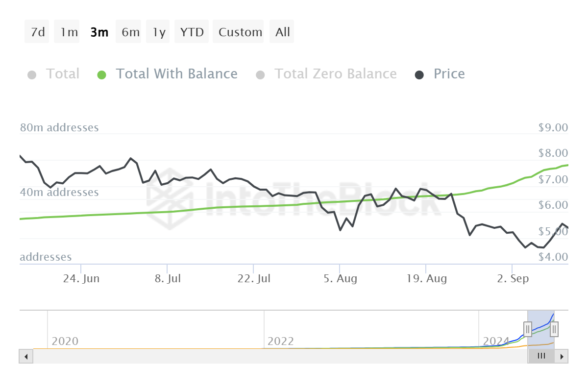
Task: Click the dark Price legend dot
Action: (419, 75)
